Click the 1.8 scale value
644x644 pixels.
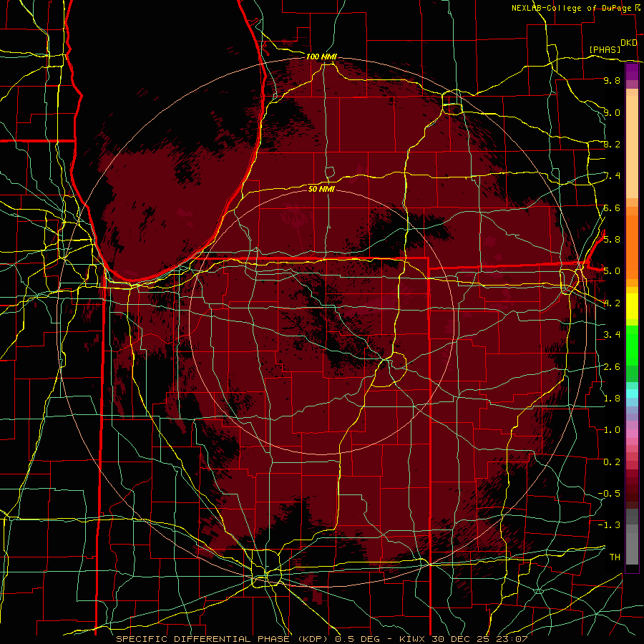(x=612, y=398)
